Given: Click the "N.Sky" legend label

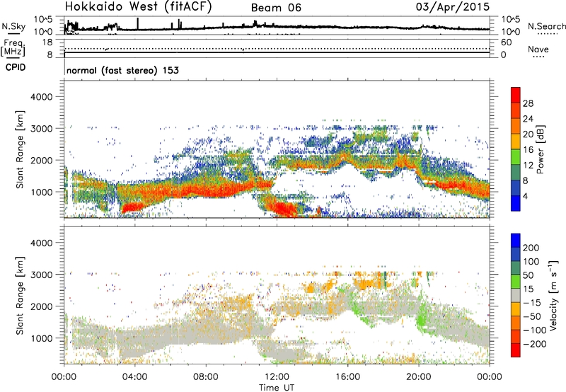Looking at the screenshot, I should (13, 26).
